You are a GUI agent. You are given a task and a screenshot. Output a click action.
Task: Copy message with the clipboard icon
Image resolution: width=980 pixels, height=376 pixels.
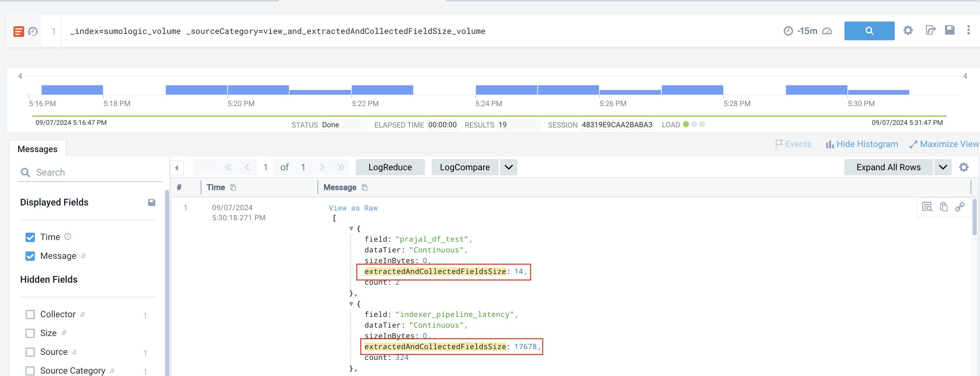pos(943,207)
